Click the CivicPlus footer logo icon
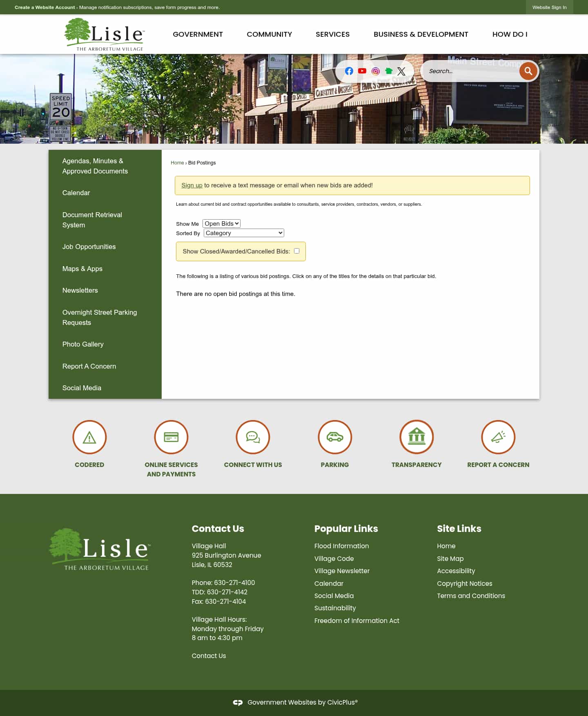588x716 pixels. click(238, 703)
